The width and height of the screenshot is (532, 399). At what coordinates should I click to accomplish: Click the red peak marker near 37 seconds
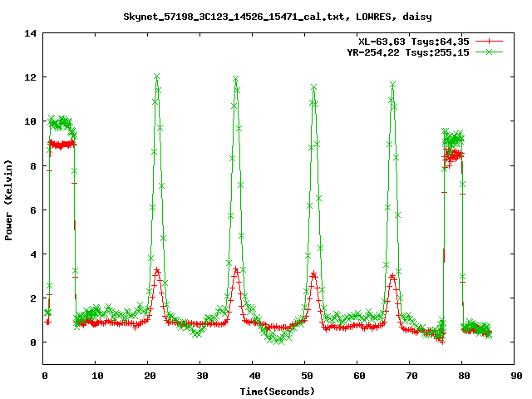tap(236, 269)
